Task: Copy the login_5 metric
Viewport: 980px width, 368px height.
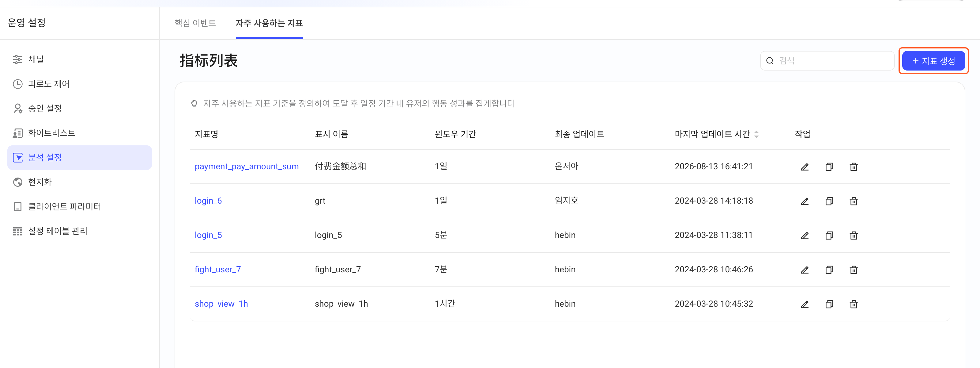Action: pyautogui.click(x=829, y=236)
